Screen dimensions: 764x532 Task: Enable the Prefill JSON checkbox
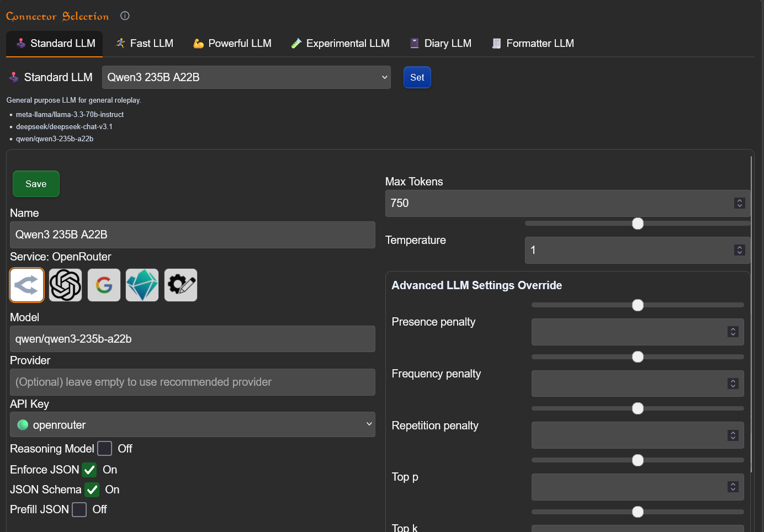pyautogui.click(x=79, y=510)
